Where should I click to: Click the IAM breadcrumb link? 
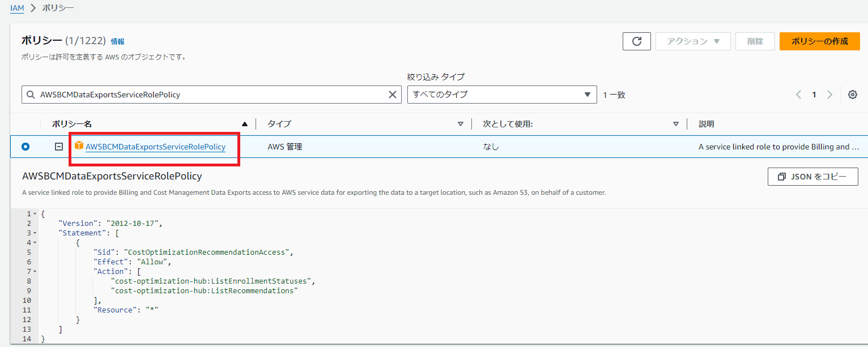(17, 8)
